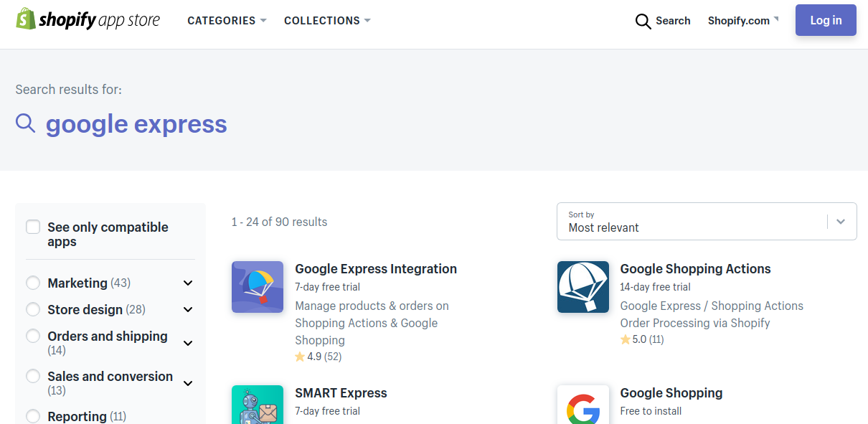The width and height of the screenshot is (868, 424).
Task: Expand the Marketing category chevron
Action: tap(188, 283)
